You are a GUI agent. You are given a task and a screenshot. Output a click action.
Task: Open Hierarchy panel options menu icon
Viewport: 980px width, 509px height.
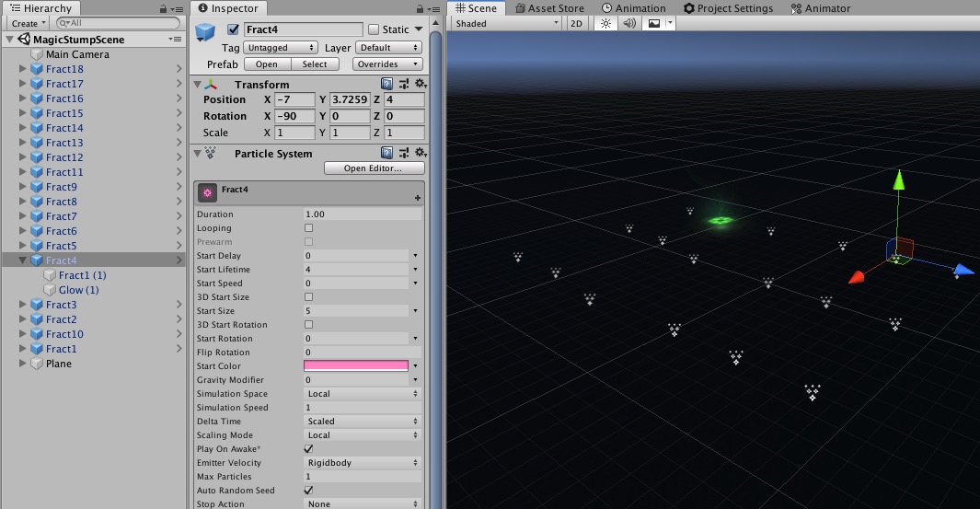point(179,9)
